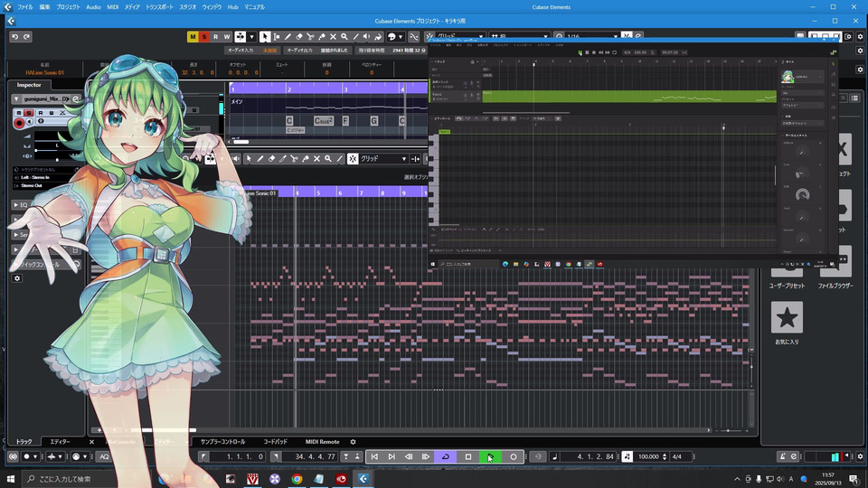Select the Scissors split tool in top toolbar
The width and height of the screenshot is (868, 488).
tap(310, 37)
